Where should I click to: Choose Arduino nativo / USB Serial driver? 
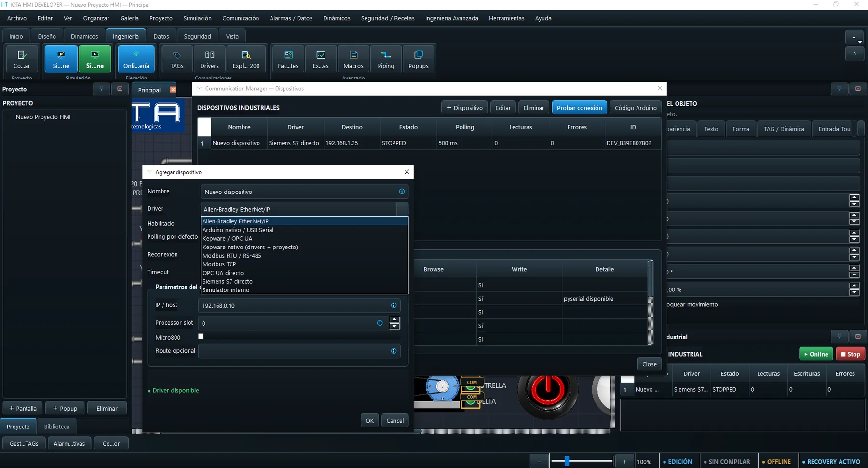tap(304, 230)
